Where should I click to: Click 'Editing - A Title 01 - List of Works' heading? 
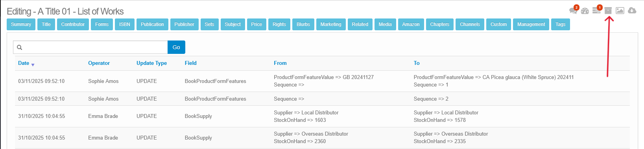pyautogui.click(x=65, y=11)
